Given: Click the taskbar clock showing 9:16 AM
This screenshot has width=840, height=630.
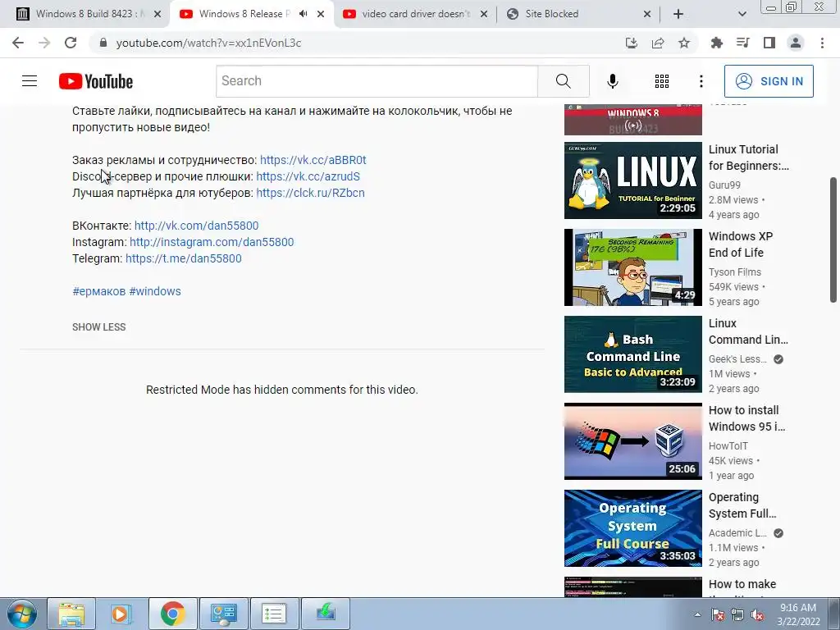Looking at the screenshot, I should (798, 608).
